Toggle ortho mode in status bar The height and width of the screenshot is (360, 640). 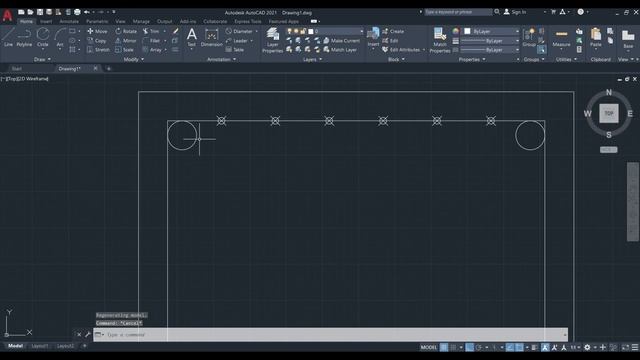point(469,347)
